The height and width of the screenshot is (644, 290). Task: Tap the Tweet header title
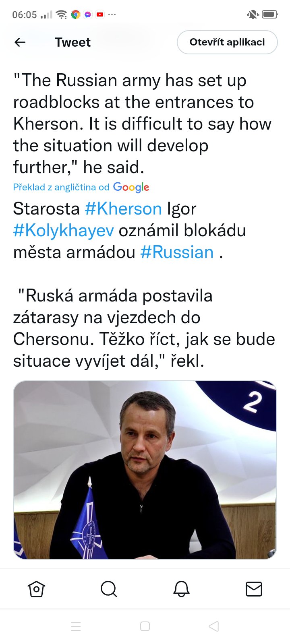click(x=72, y=42)
